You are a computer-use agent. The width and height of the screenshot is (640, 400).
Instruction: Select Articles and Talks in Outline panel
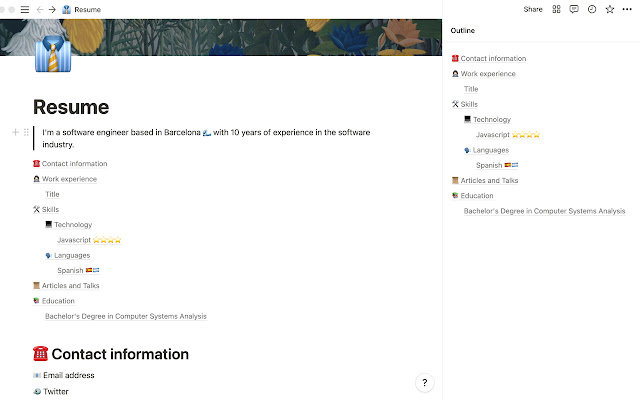[x=489, y=181]
